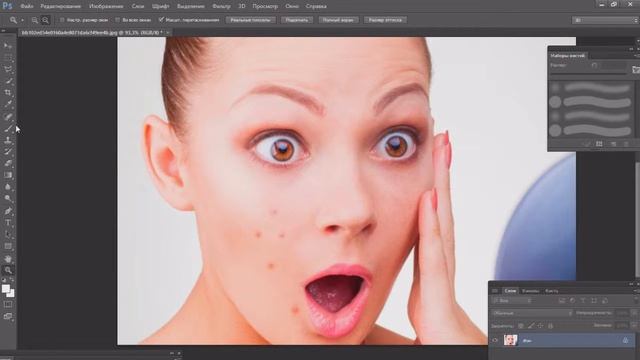The height and width of the screenshot is (360, 640).
Task: Click the 'Полный экран' button
Action: coord(338,20)
